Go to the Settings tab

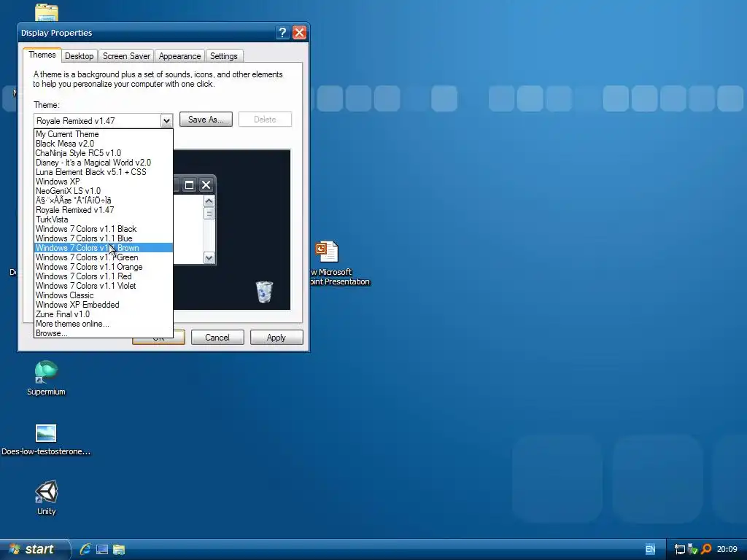pyautogui.click(x=224, y=55)
